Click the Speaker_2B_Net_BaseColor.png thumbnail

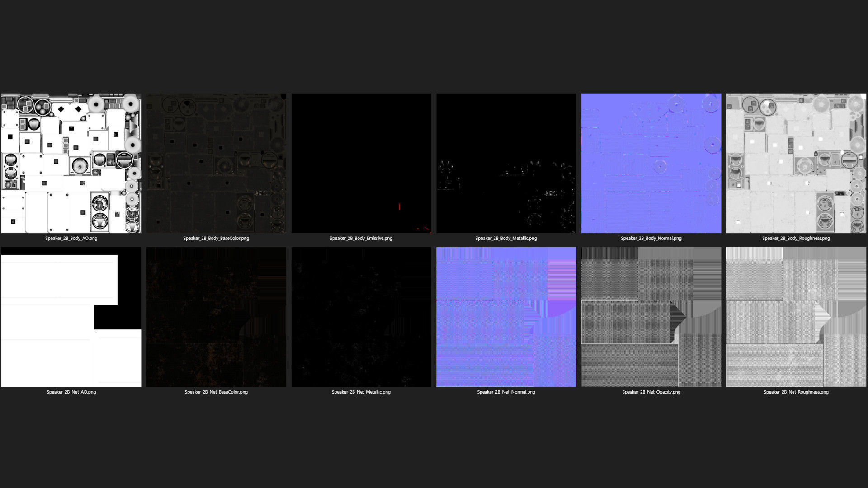pyautogui.click(x=216, y=317)
